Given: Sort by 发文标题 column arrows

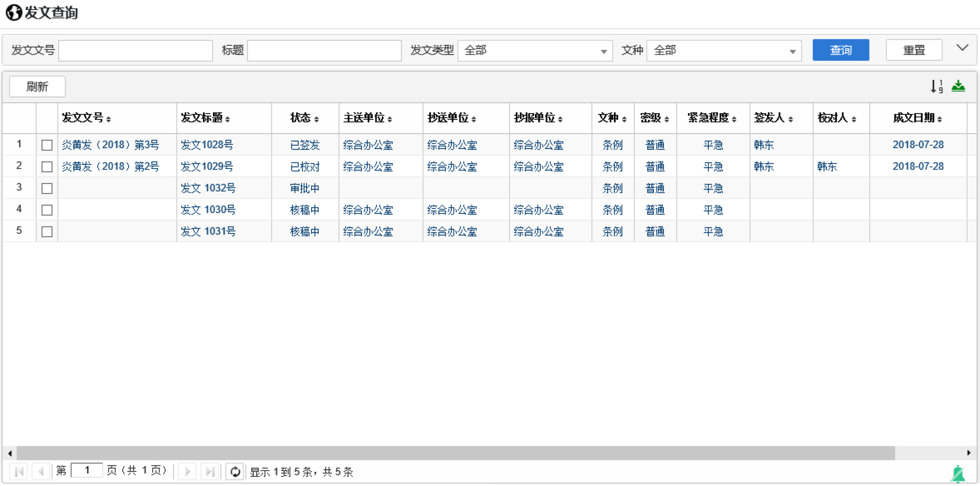Looking at the screenshot, I should (228, 119).
